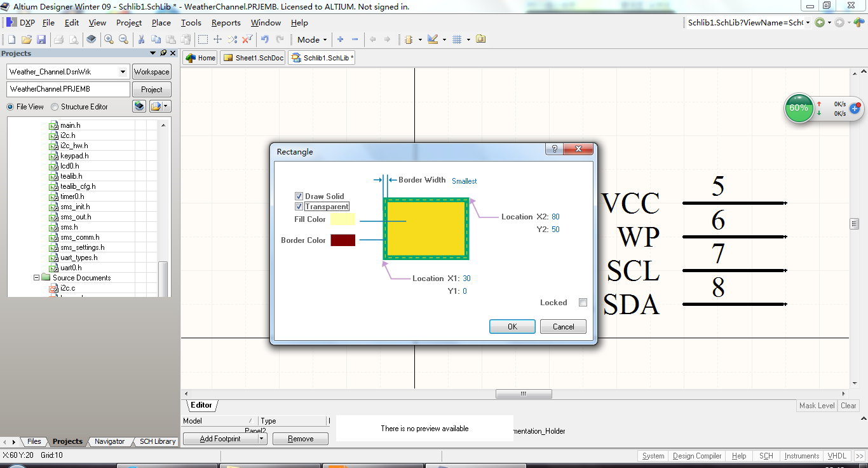868x468 pixels.
Task: Open the Border Color swatch
Action: tap(343, 240)
